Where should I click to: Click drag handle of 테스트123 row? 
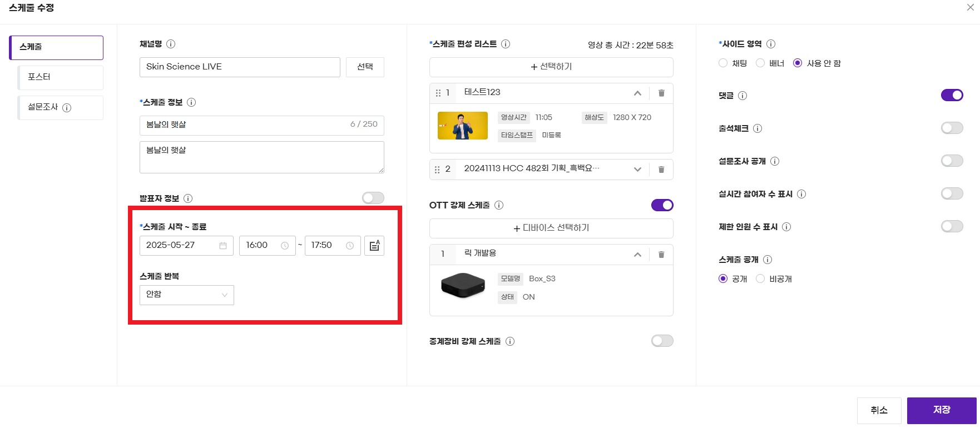point(438,93)
